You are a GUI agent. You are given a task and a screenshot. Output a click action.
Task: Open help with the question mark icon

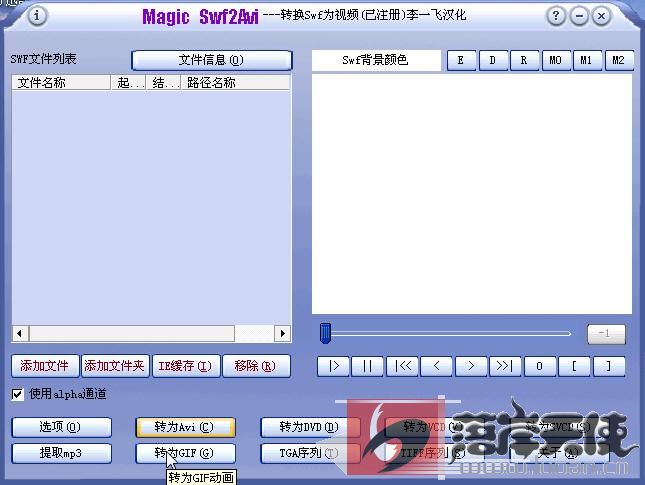coord(556,16)
